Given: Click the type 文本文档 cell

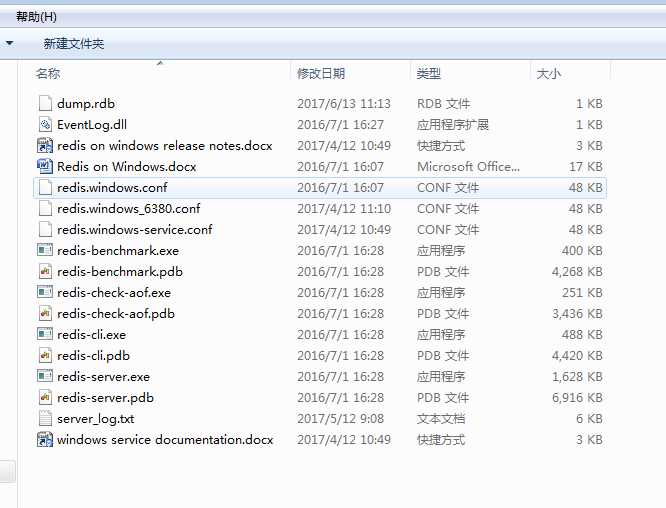Looking at the screenshot, I should pyautogui.click(x=441, y=419).
